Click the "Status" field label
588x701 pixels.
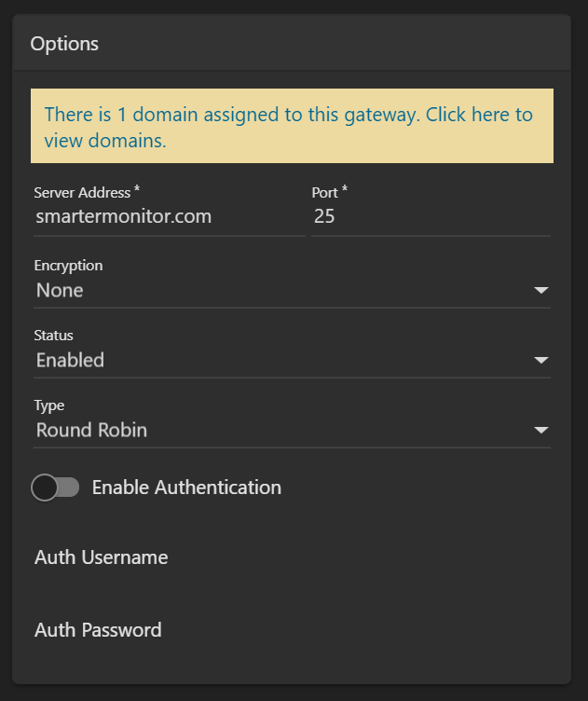click(53, 336)
